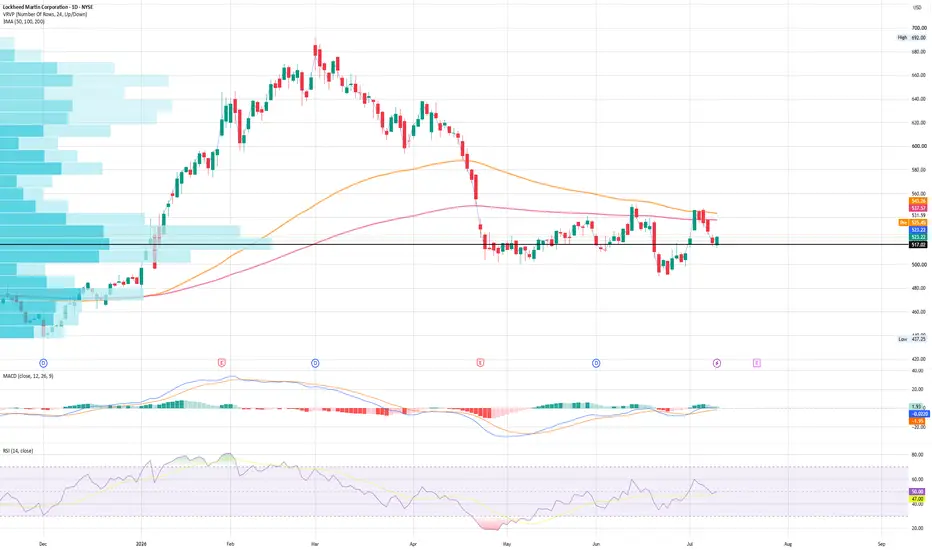Viewport: 932px width, 550px height.
Task: Click the orange 540.26 moving average price label
Action: pyautogui.click(x=918, y=201)
